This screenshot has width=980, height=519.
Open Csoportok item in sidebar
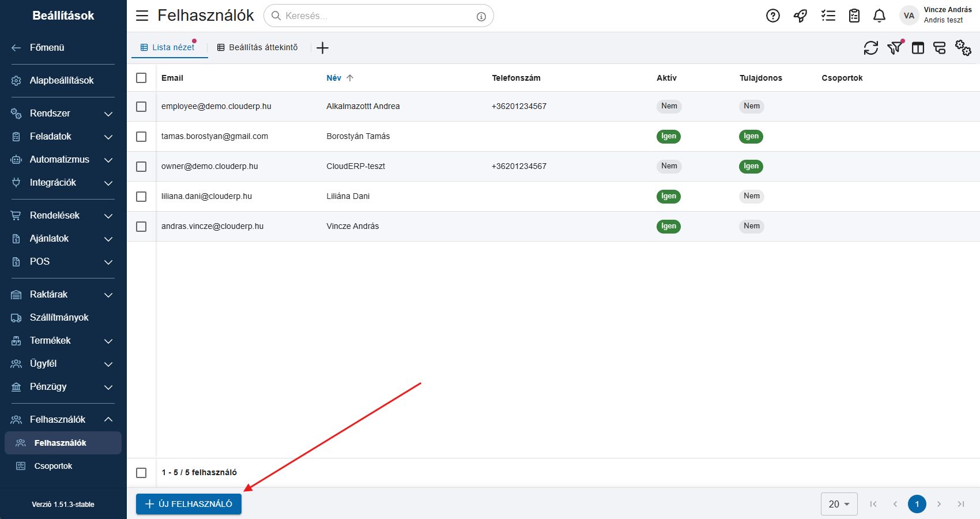click(x=53, y=466)
